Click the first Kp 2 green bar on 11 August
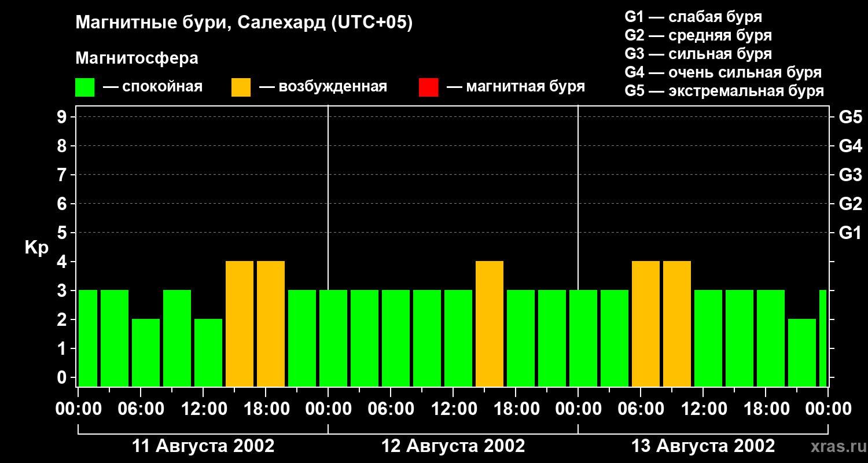 pyautogui.click(x=146, y=353)
